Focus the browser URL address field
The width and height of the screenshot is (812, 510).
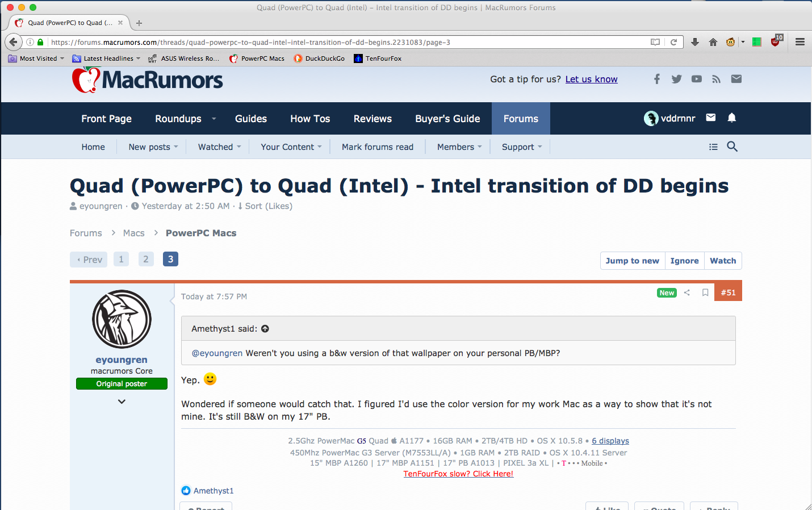346,42
